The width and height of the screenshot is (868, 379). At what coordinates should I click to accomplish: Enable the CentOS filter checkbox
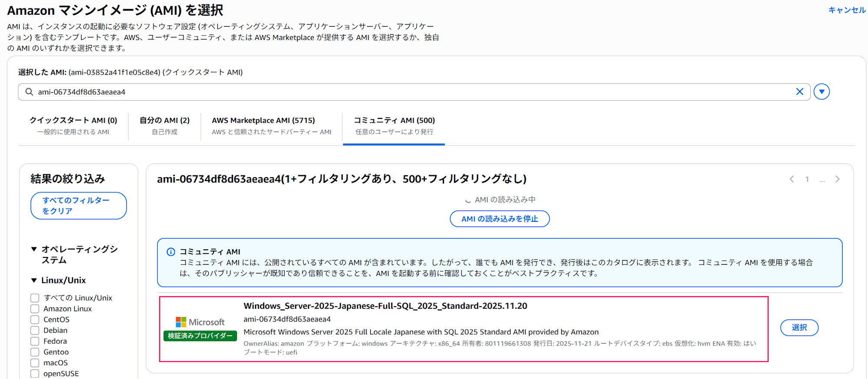pyautogui.click(x=35, y=320)
